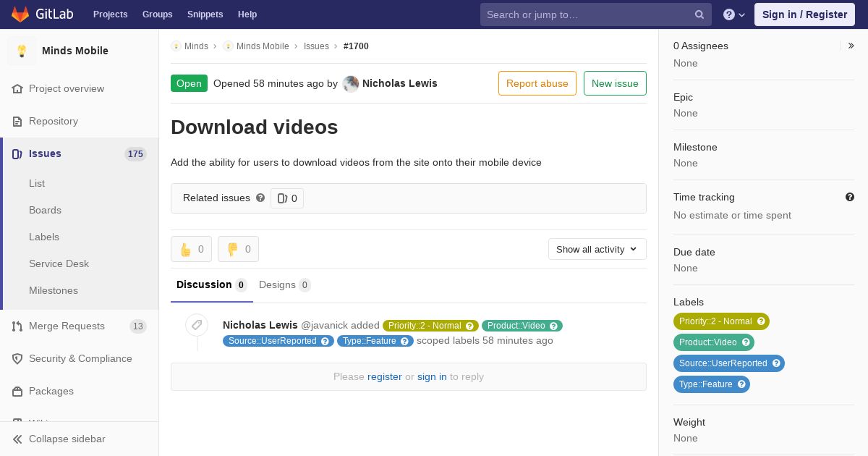Click the Sign in / Register button
Screen dimensions: 868x456
804,14
